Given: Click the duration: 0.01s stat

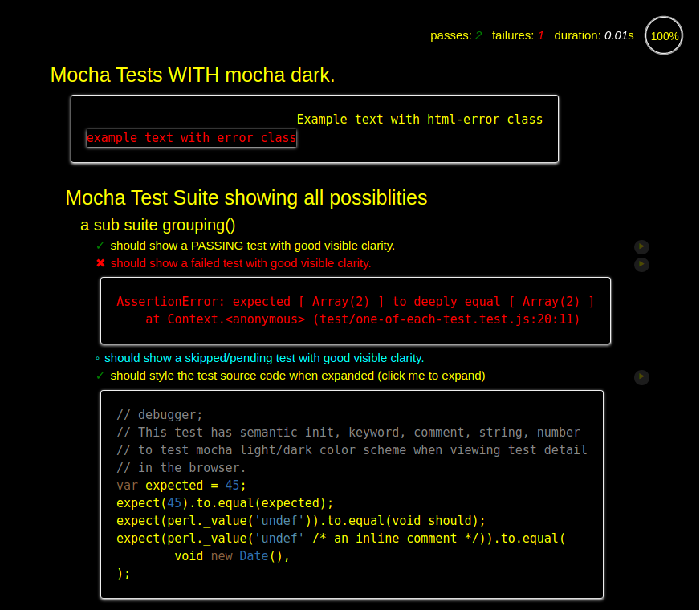Looking at the screenshot, I should tap(594, 35).
